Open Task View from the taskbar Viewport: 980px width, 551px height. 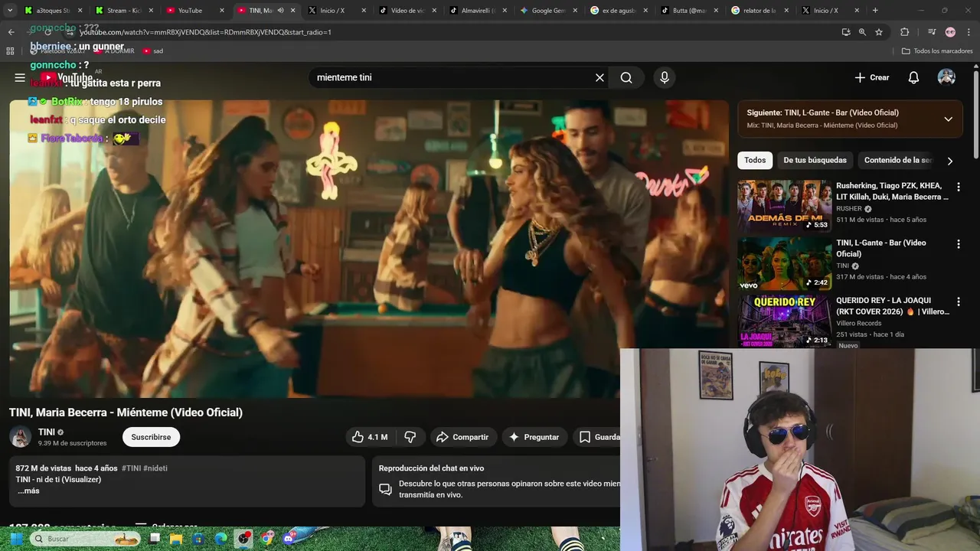pyautogui.click(x=155, y=539)
